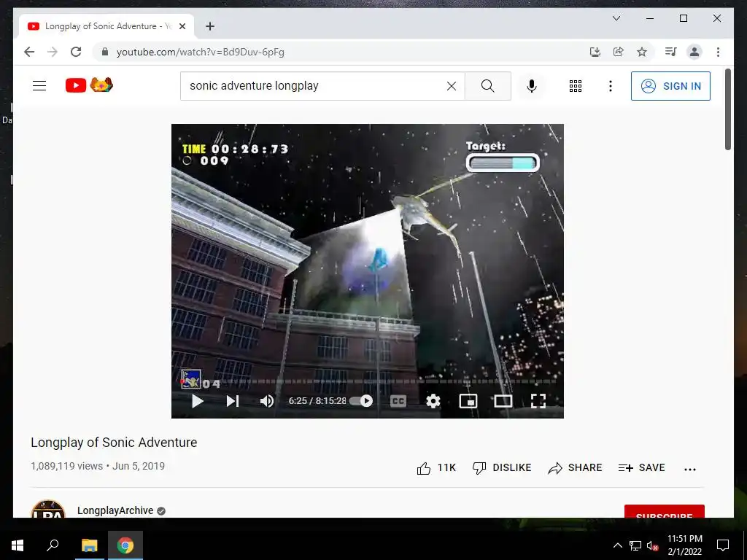Bookmark this page with star

click(642, 52)
